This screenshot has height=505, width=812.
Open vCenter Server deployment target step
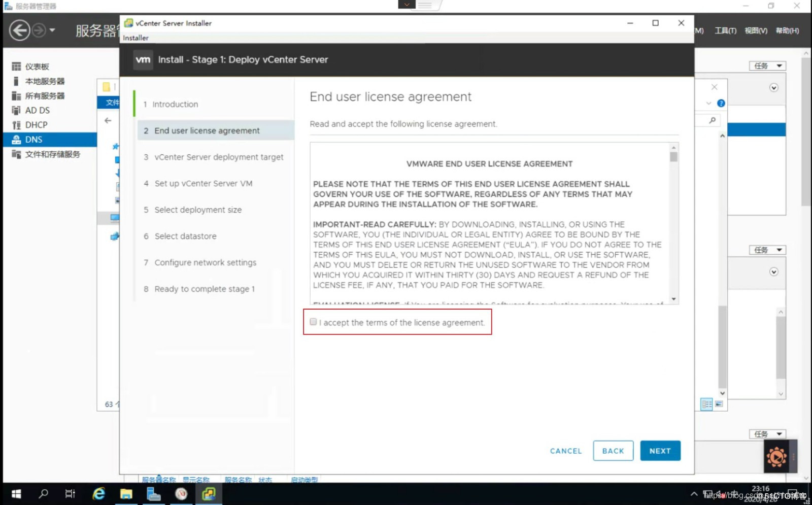point(214,157)
